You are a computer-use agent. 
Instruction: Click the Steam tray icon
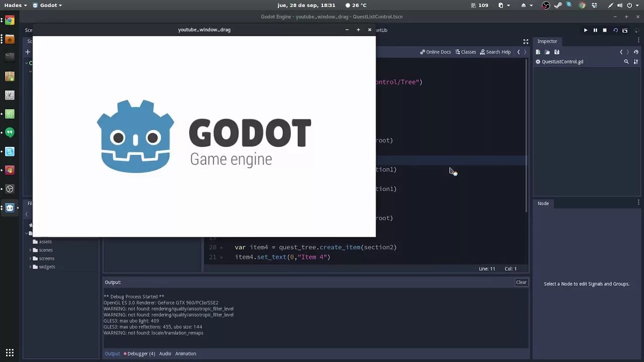coord(558,5)
